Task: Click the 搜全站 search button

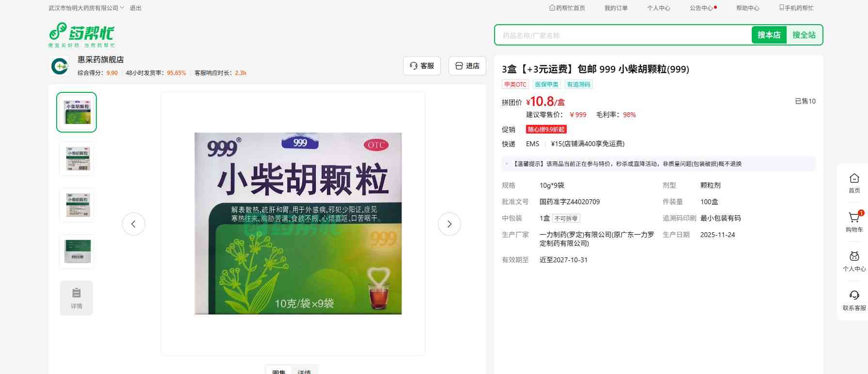Action: click(x=804, y=35)
